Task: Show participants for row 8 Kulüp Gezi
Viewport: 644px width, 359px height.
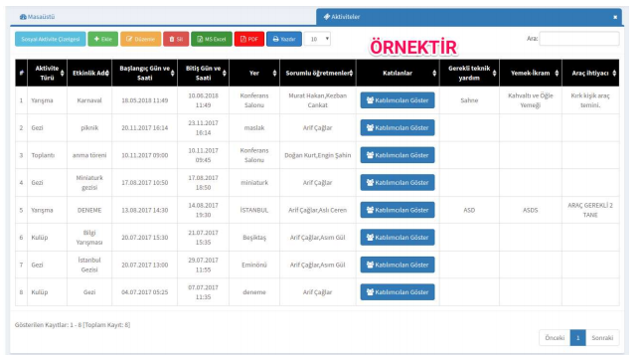Action: coord(398,292)
